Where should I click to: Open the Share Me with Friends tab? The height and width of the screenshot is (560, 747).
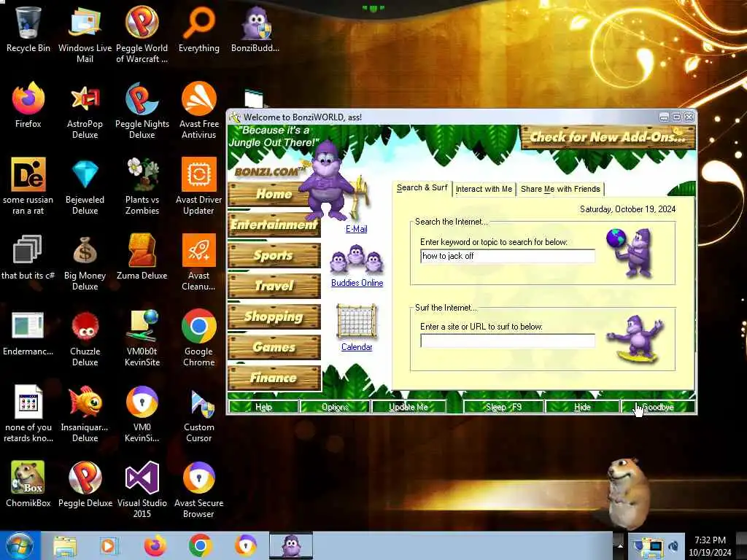pyautogui.click(x=560, y=189)
